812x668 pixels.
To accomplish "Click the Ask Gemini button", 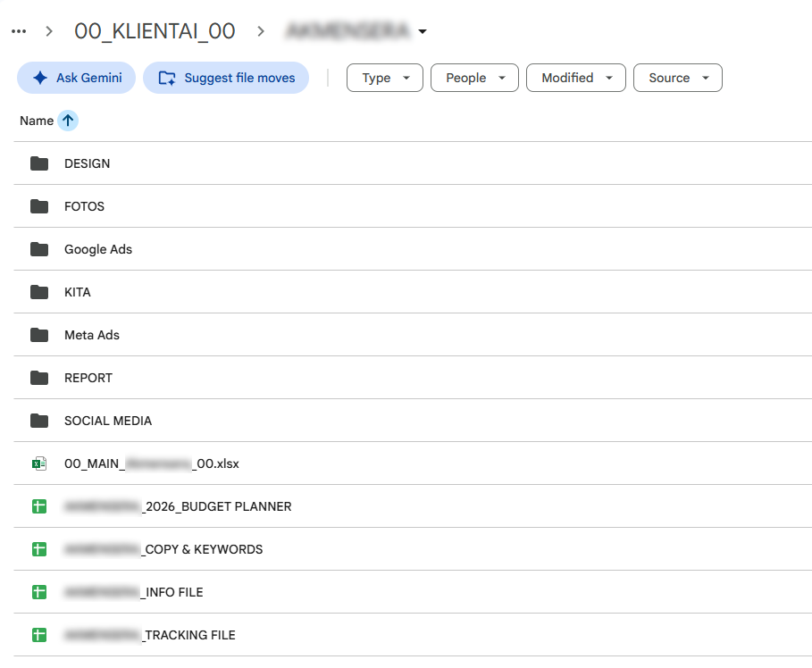I will point(76,78).
